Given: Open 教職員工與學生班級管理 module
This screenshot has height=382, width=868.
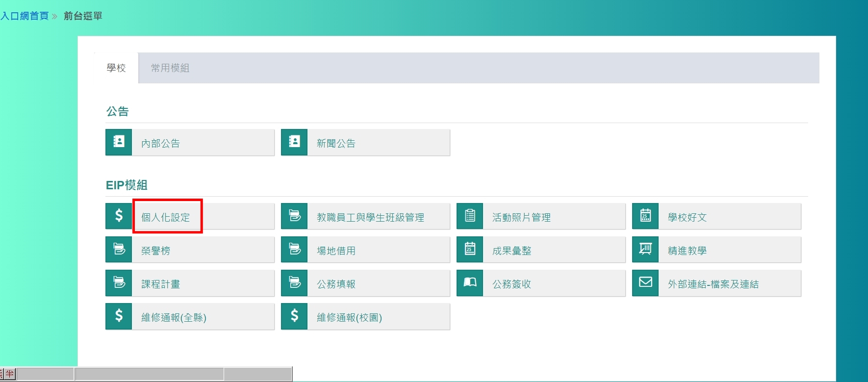Looking at the screenshot, I should [x=370, y=217].
